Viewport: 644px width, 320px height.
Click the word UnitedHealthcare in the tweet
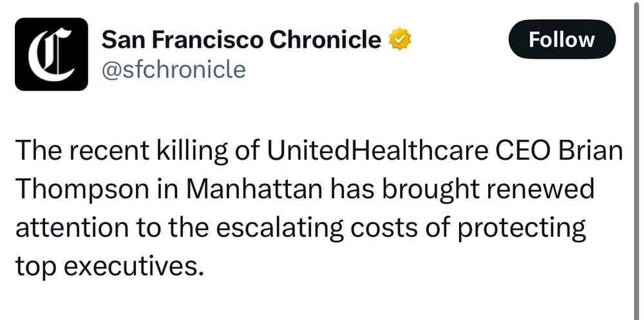click(x=378, y=151)
